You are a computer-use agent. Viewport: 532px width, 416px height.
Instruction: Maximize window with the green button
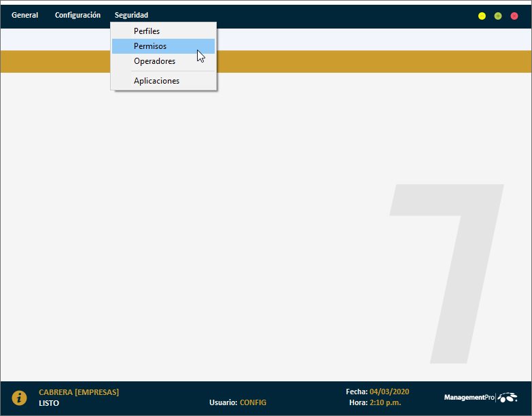click(498, 16)
